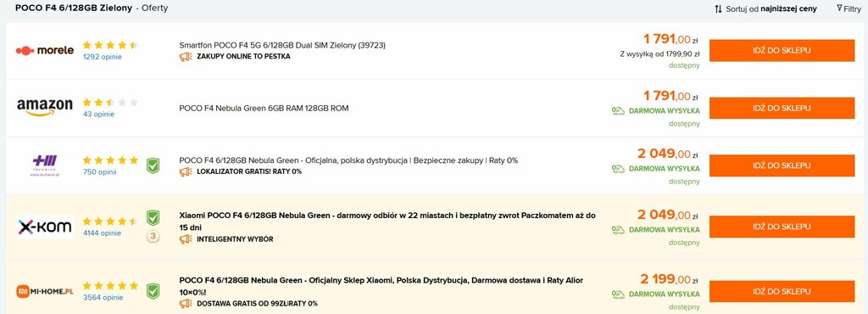Screen dimensions: 868x314
Task: Open the x-kom store logo
Action: click(45, 227)
